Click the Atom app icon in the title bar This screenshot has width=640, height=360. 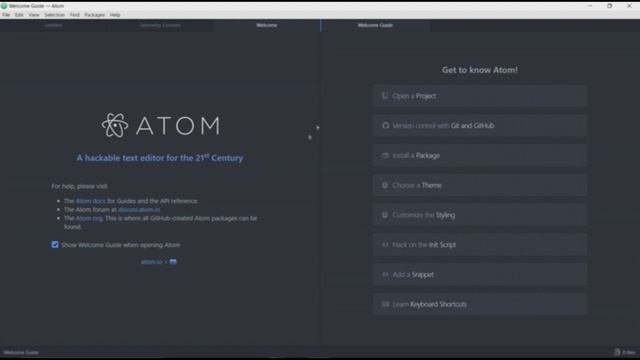[4, 6]
